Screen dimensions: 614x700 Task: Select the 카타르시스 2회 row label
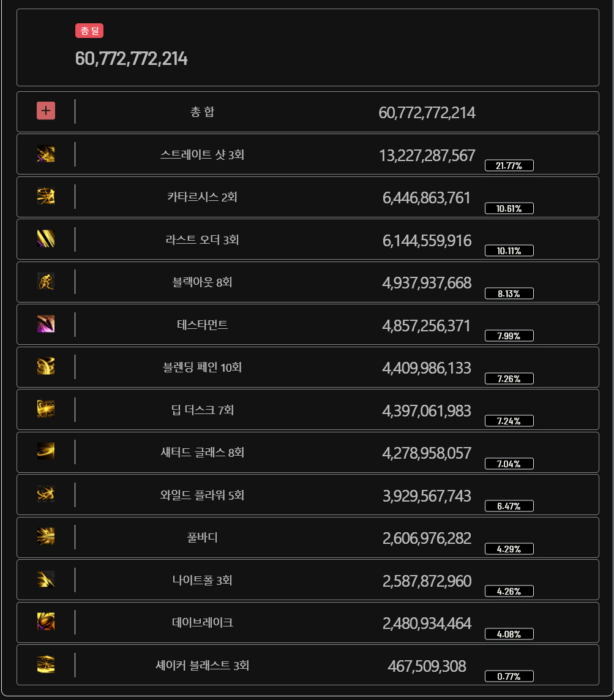tap(202, 197)
